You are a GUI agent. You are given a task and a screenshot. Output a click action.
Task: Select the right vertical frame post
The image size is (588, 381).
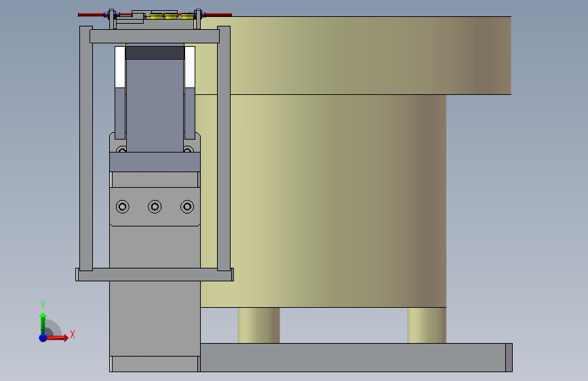point(224,148)
